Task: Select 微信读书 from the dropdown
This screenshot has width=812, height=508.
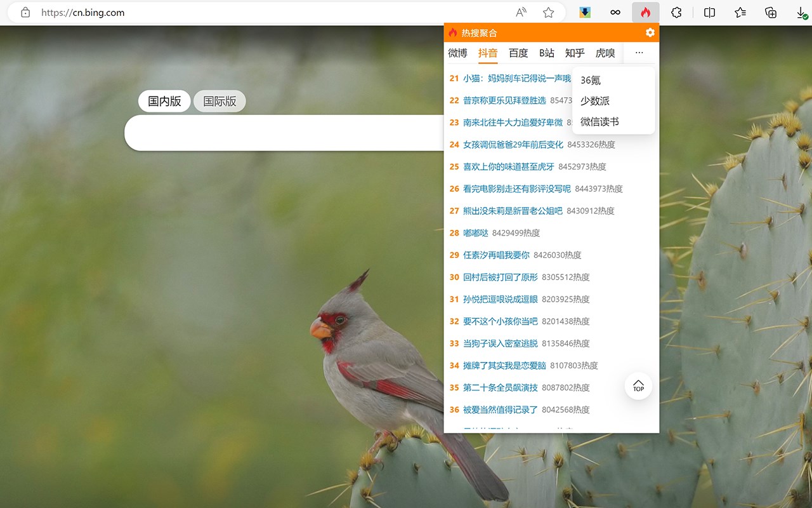Action: pos(613,121)
